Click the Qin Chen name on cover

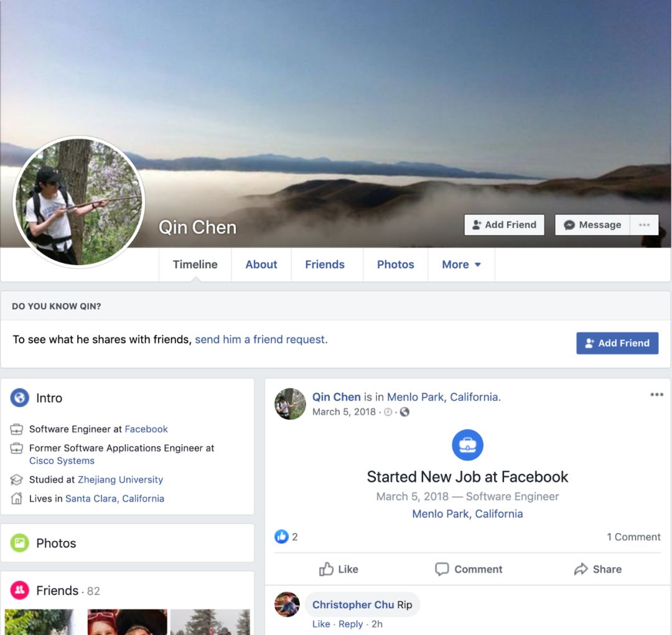[x=198, y=227]
